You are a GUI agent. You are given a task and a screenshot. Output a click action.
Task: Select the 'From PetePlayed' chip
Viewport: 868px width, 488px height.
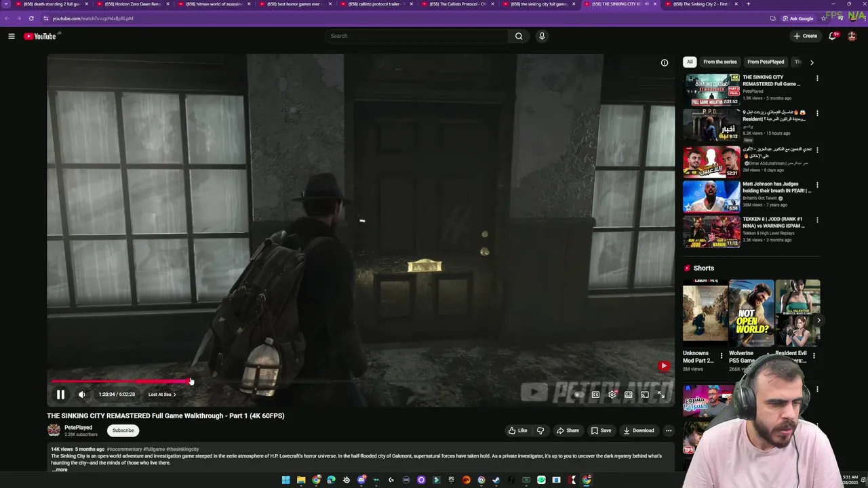tap(766, 62)
